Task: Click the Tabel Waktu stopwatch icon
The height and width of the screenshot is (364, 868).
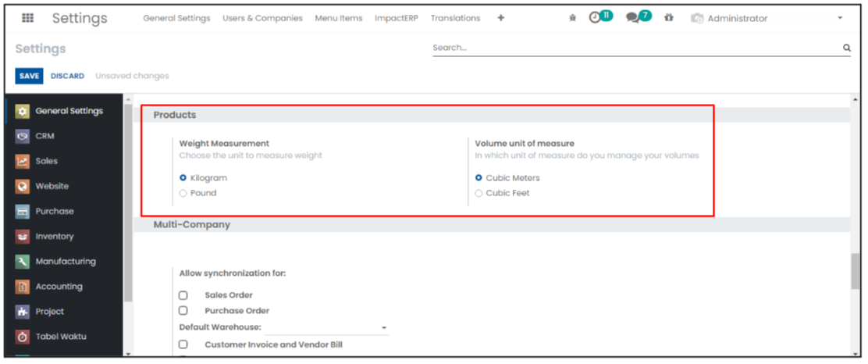Action: click(x=22, y=337)
